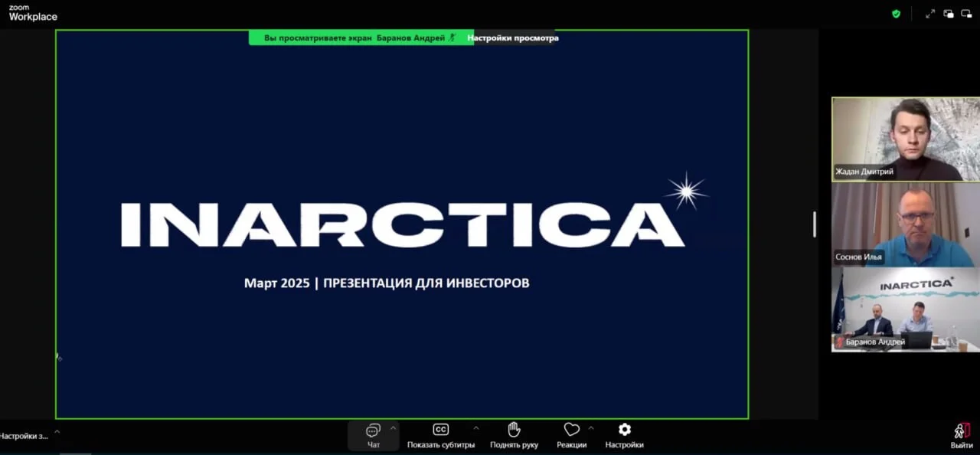Image resolution: width=980 pixels, height=455 pixels.
Task: Select the Соснов Илья video thumbnail
Action: pos(906,224)
